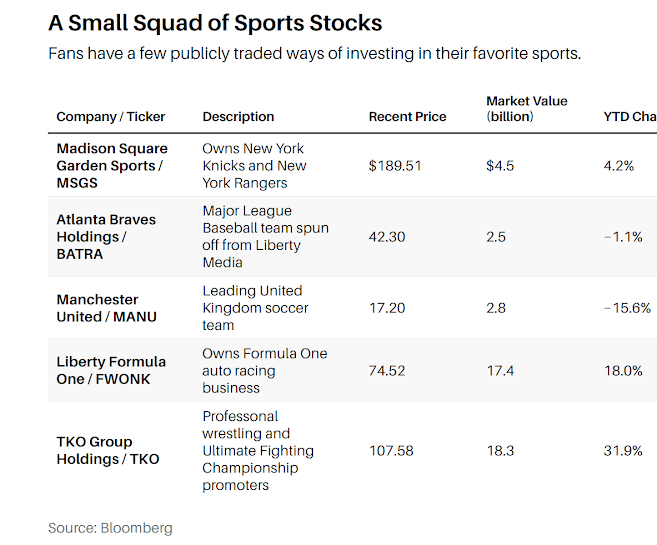Viewport: 657px width, 545px height.
Task: Click the 31.9% YTD change value
Action: point(623,450)
